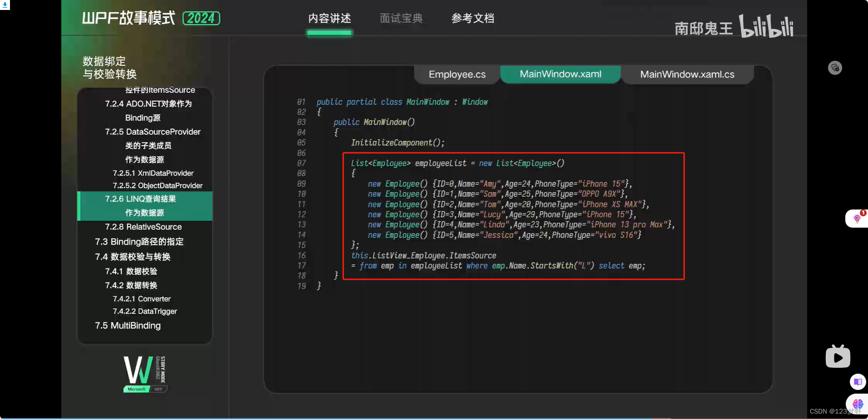Select 7.2.6 LINQ查询结果作为数据源
The width and height of the screenshot is (868, 419).
click(145, 206)
